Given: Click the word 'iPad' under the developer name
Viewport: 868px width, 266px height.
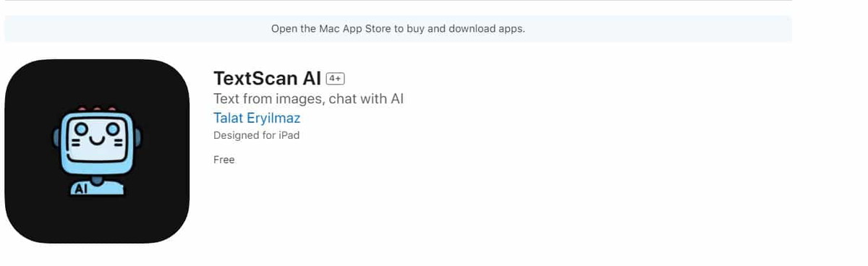Looking at the screenshot, I should [288, 135].
